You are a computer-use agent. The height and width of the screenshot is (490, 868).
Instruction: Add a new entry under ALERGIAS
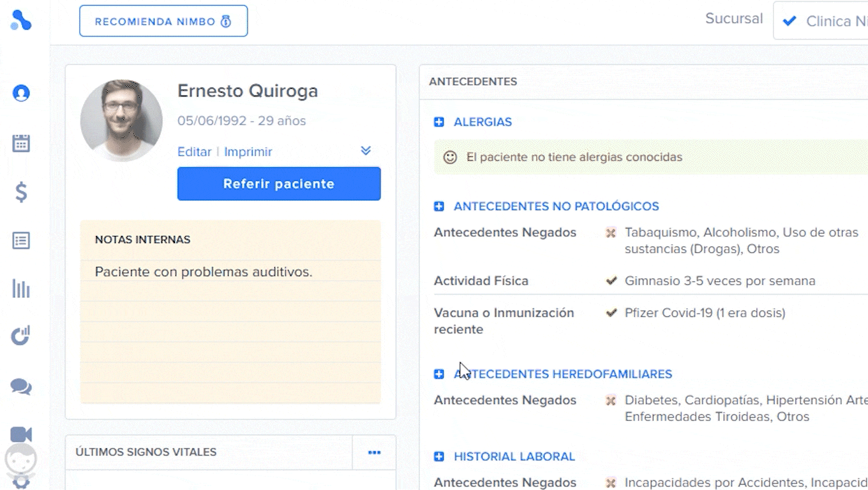438,121
